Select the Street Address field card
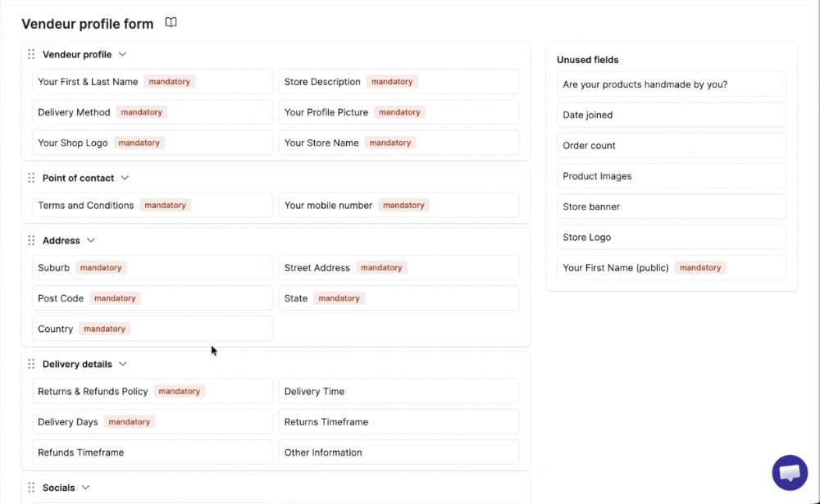This screenshot has height=504, width=820. tap(399, 268)
